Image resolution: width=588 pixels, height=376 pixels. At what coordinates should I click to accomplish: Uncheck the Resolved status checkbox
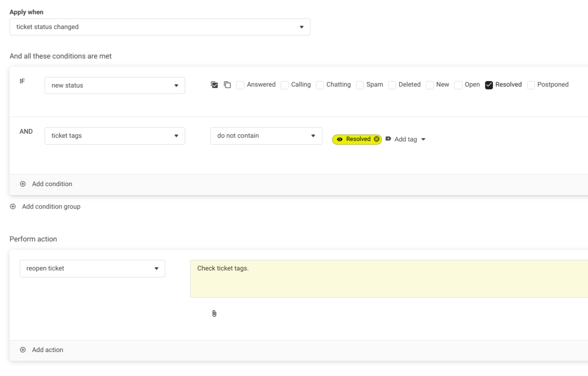(489, 85)
